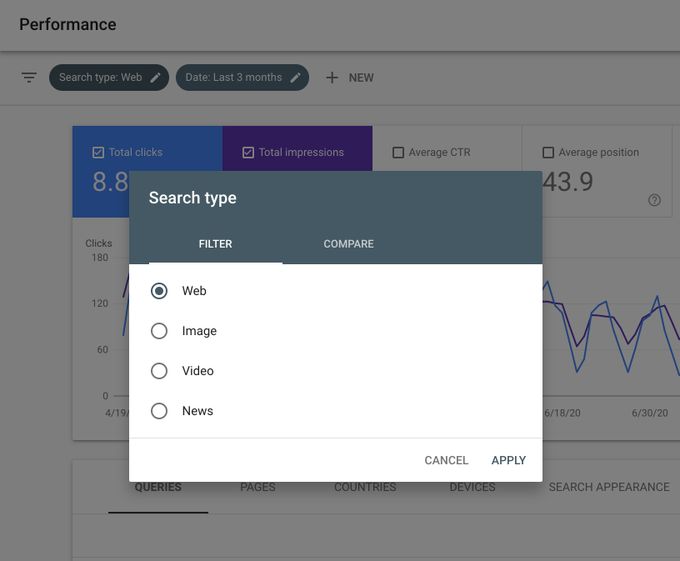
Task: Click the help question mark icon
Action: (x=654, y=200)
